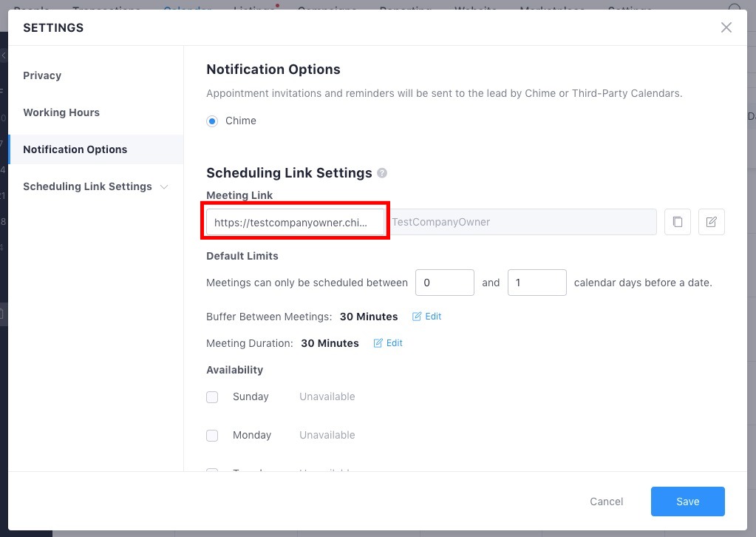756x537 pixels.
Task: Edit Buffer Between Meetings value
Action: tap(426, 317)
